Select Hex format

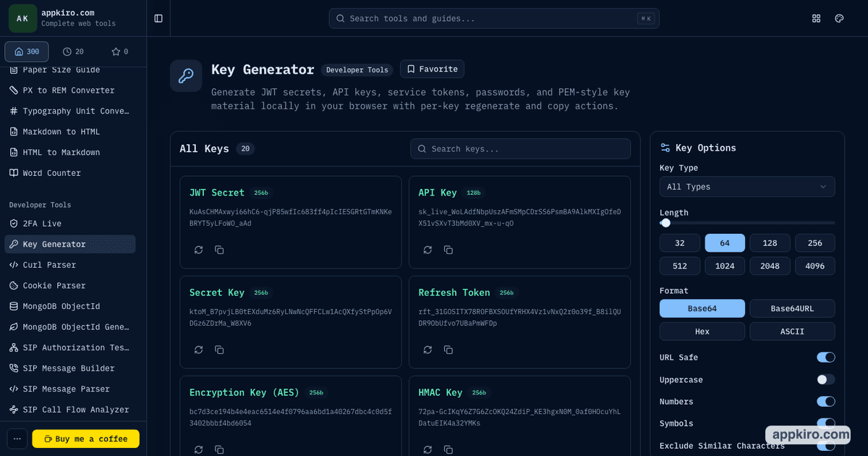pos(702,332)
